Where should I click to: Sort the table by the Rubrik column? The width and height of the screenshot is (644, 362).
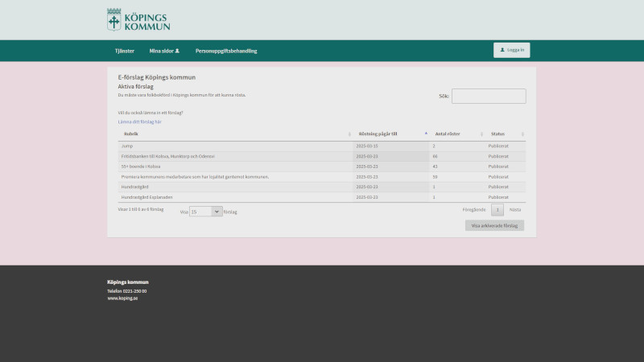tap(235, 134)
